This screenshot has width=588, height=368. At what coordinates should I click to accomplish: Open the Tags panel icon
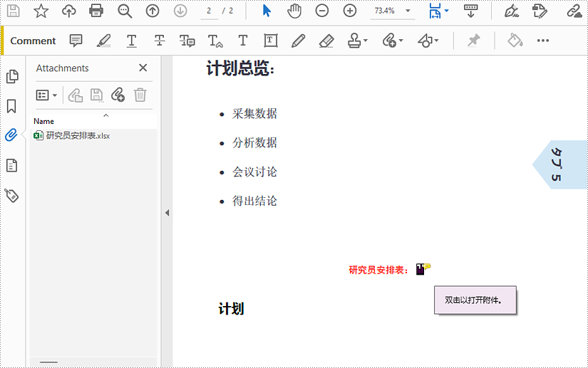(x=11, y=195)
